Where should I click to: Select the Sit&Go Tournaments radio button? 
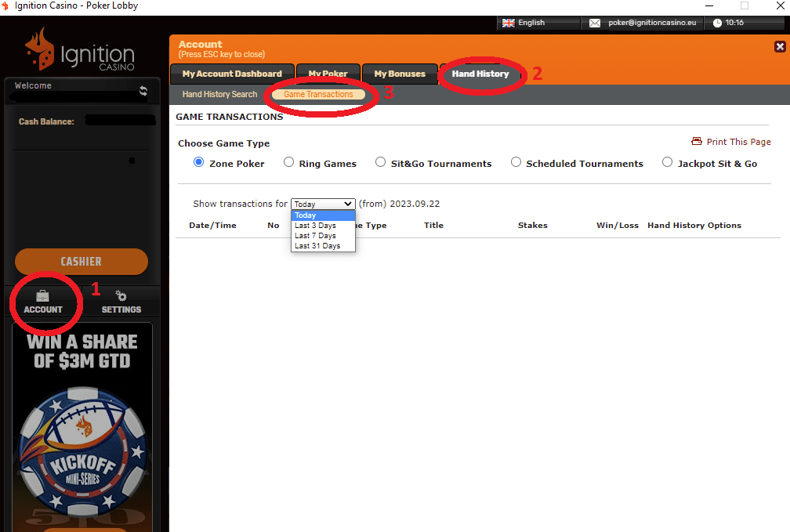[380, 162]
